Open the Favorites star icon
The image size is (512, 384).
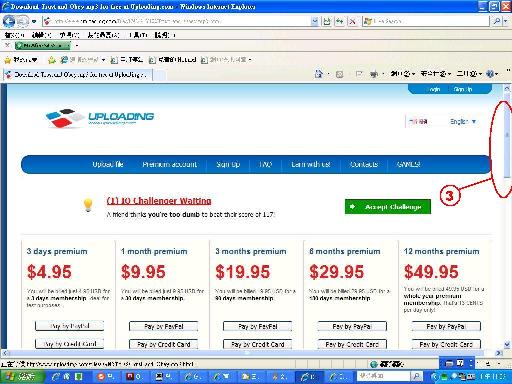click(7, 60)
